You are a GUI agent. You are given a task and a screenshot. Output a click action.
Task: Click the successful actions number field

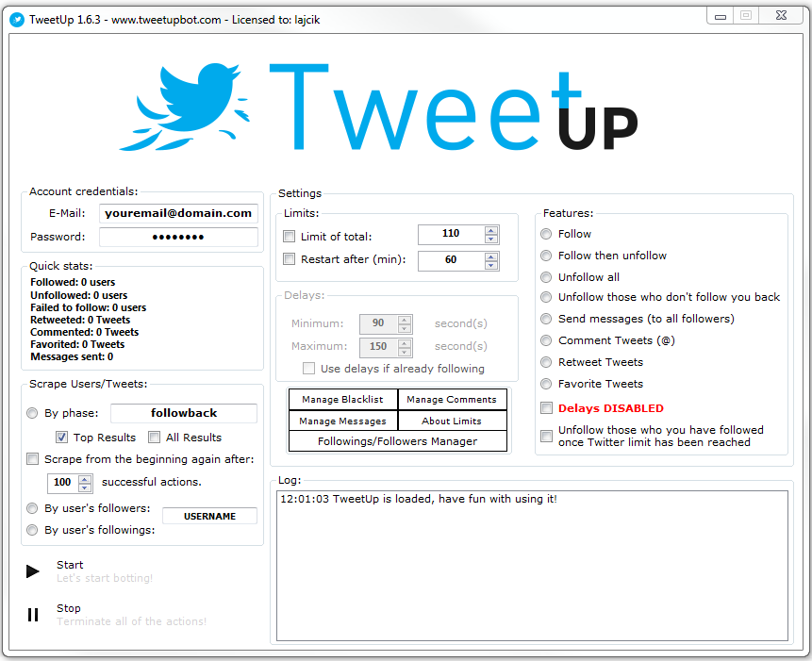click(x=62, y=483)
